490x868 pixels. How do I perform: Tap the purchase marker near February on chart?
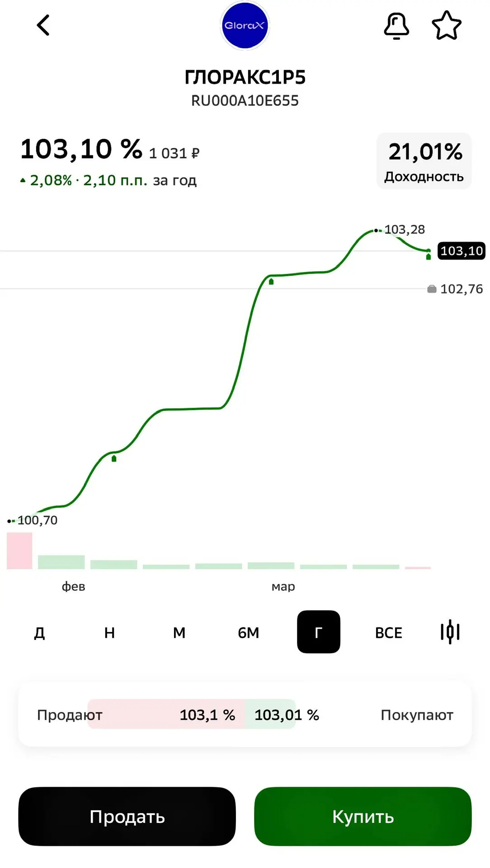pyautogui.click(x=114, y=458)
